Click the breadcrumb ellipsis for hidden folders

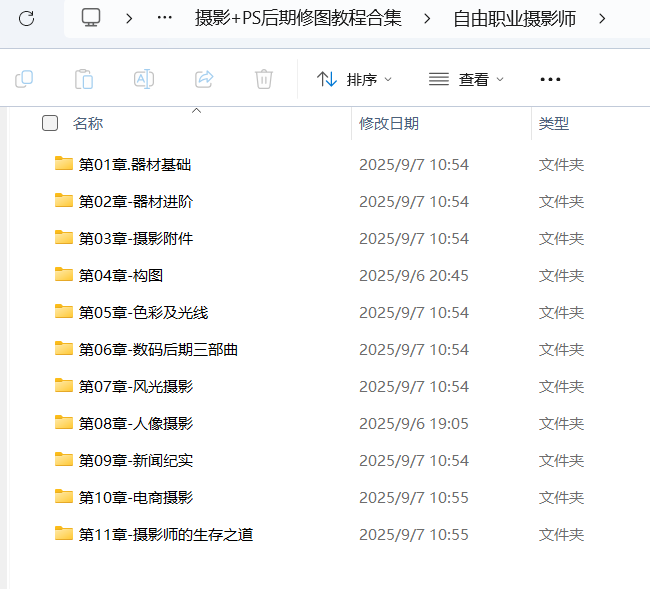click(166, 18)
